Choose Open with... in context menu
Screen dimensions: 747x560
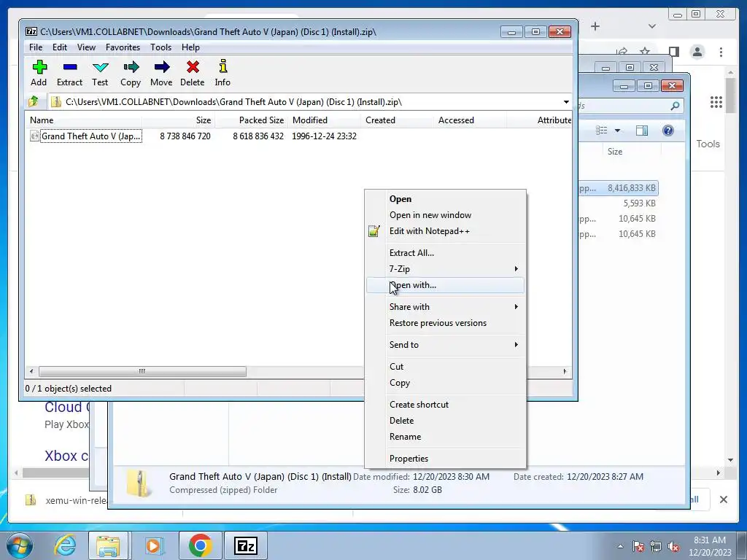pos(445,285)
